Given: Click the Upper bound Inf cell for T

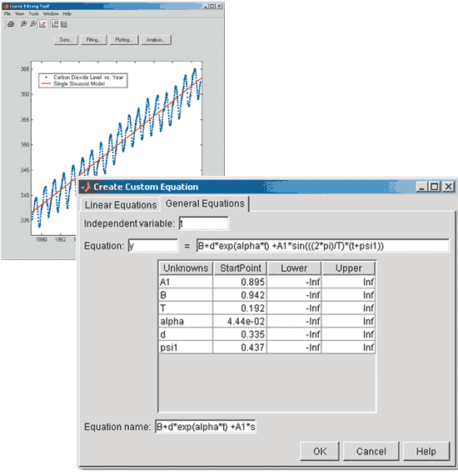Looking at the screenshot, I should click(x=349, y=308).
